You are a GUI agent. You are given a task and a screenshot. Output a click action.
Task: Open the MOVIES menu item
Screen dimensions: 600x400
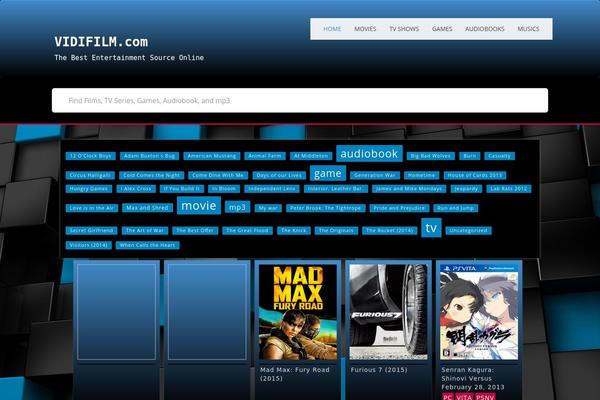click(365, 29)
